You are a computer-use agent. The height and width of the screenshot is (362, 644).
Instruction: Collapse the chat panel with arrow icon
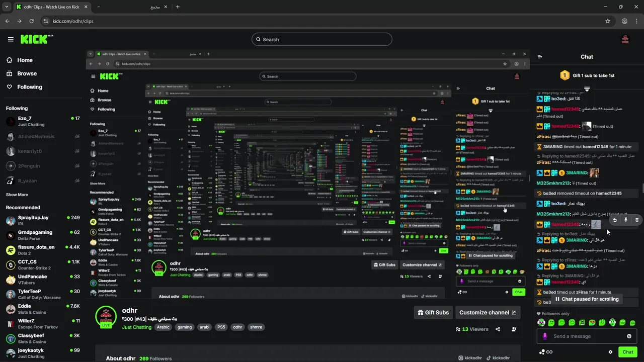pyautogui.click(x=540, y=57)
